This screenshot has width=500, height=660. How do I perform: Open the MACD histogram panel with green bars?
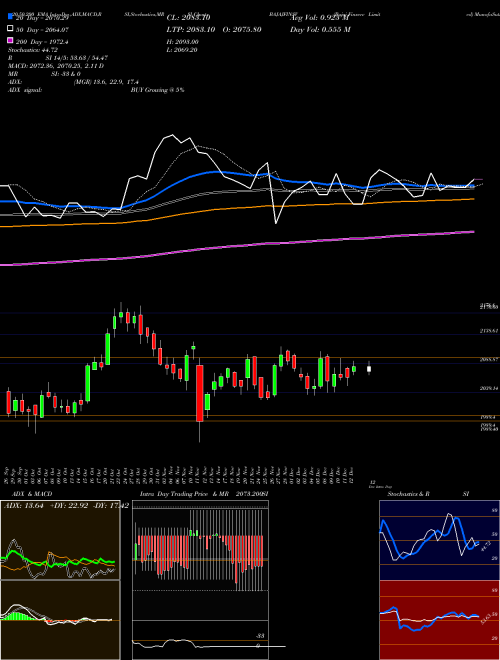pos(60,620)
